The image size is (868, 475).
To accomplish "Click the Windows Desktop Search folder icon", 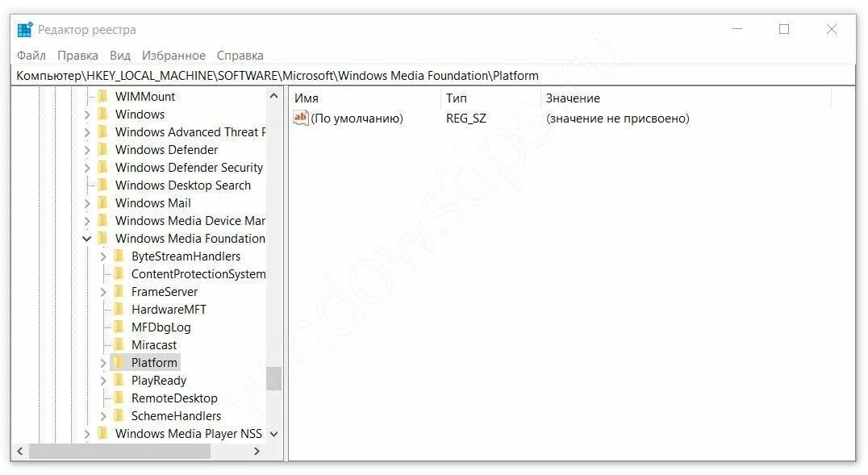I will pos(103,185).
